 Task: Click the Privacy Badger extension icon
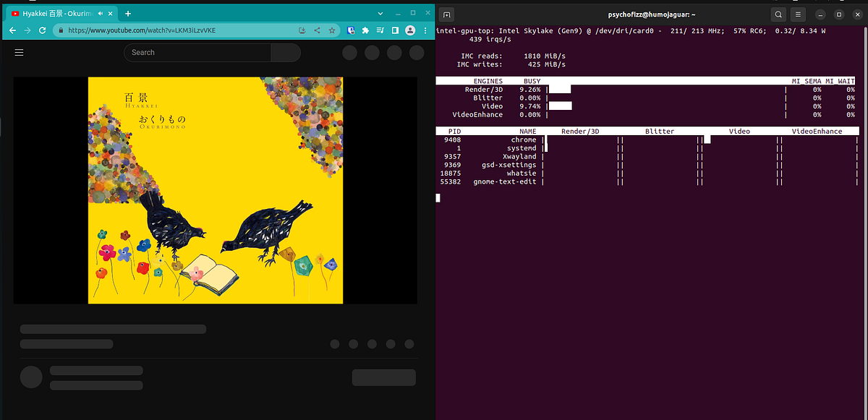click(351, 30)
